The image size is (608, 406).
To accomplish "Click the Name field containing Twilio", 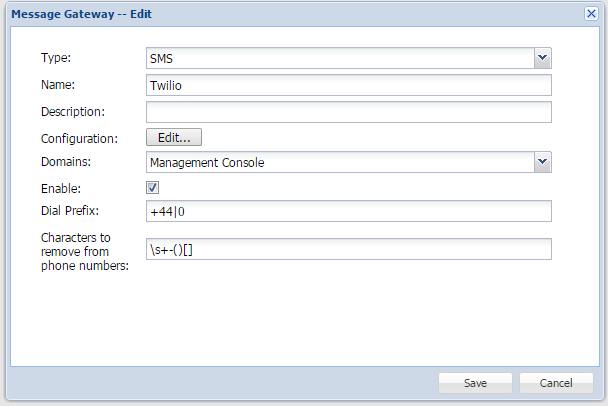I will tap(349, 85).
